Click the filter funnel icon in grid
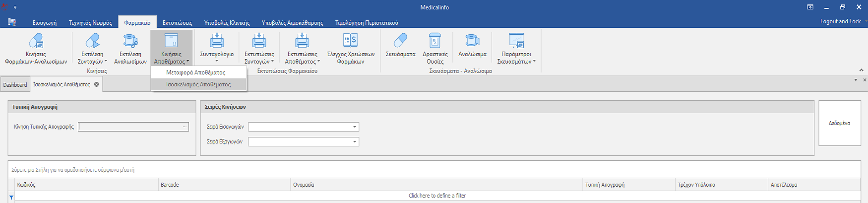Image resolution: width=868 pixels, height=203 pixels. point(11,197)
